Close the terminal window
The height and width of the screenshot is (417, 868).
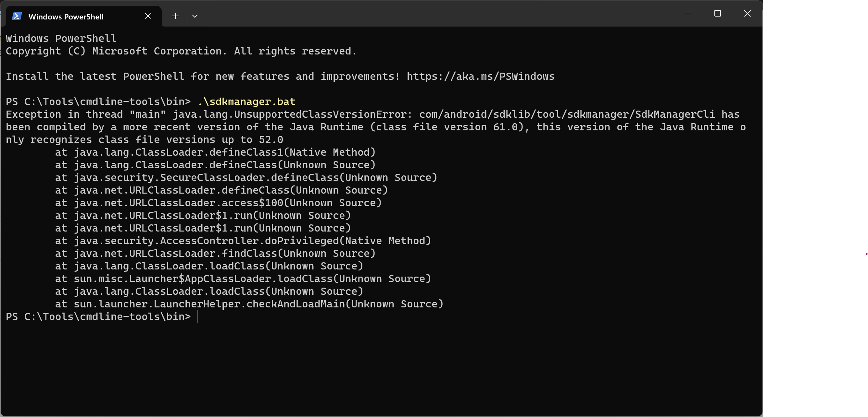(747, 14)
